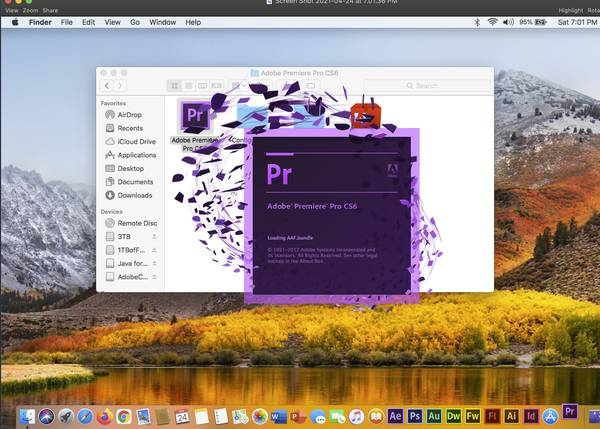
Task: Switch Finder to list view
Action: click(x=188, y=85)
